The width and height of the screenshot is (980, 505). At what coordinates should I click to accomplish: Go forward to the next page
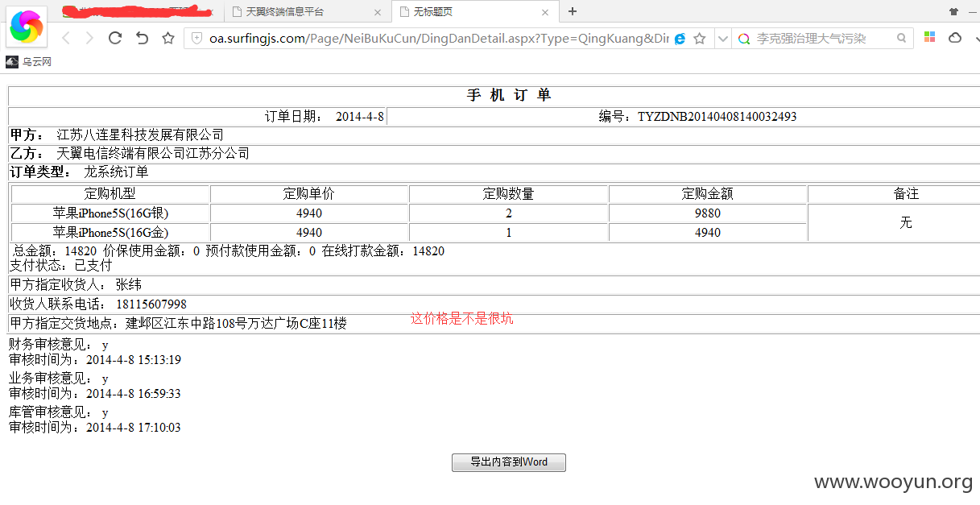tap(89, 38)
